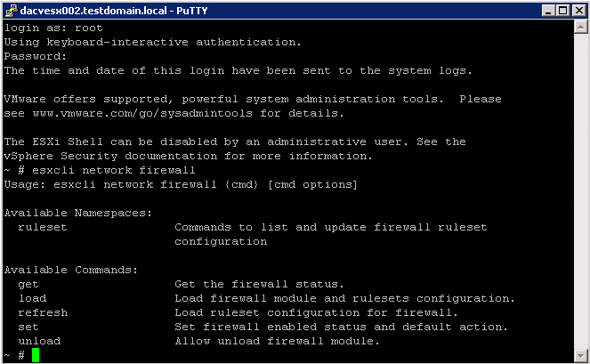Close the PuTTY session window
This screenshot has width=590, height=364.
(579, 11)
